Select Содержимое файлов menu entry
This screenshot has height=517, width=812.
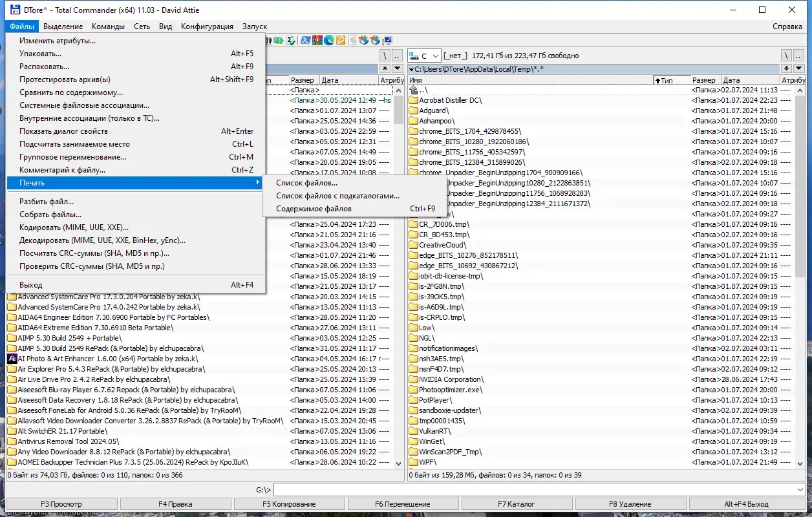tap(356, 209)
